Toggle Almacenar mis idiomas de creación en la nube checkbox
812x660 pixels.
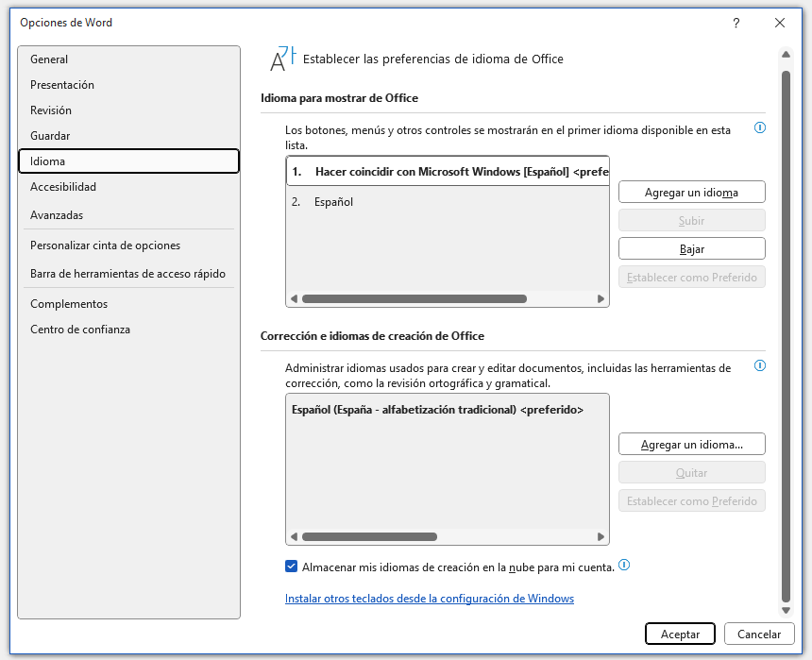tap(291, 567)
